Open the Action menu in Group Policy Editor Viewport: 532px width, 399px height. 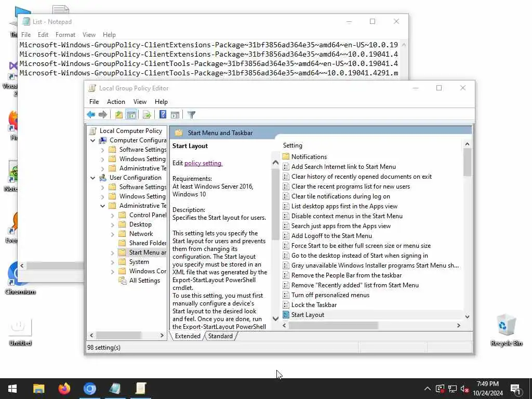tap(116, 102)
